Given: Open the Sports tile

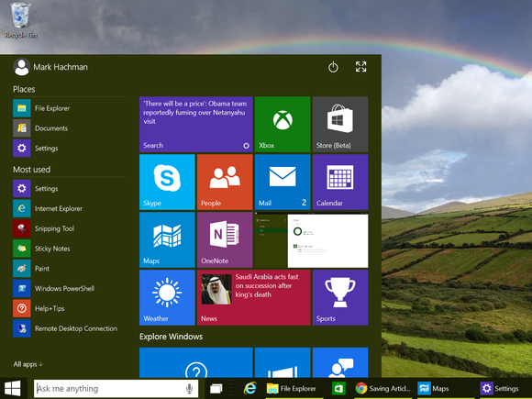Looking at the screenshot, I should pyautogui.click(x=340, y=297).
